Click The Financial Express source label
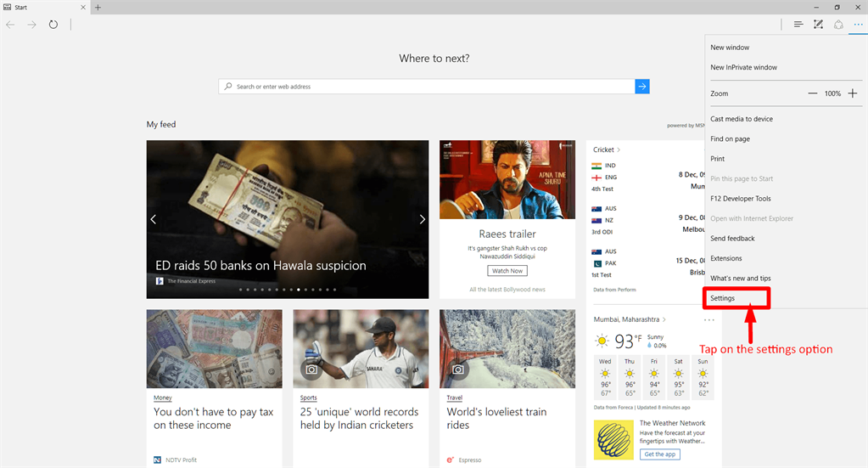The image size is (868, 468). [x=192, y=281]
